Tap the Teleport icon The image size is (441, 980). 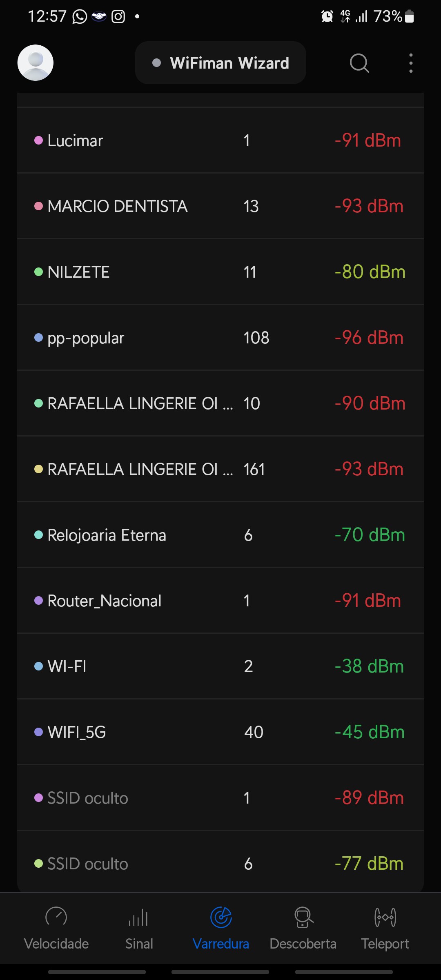(x=385, y=917)
